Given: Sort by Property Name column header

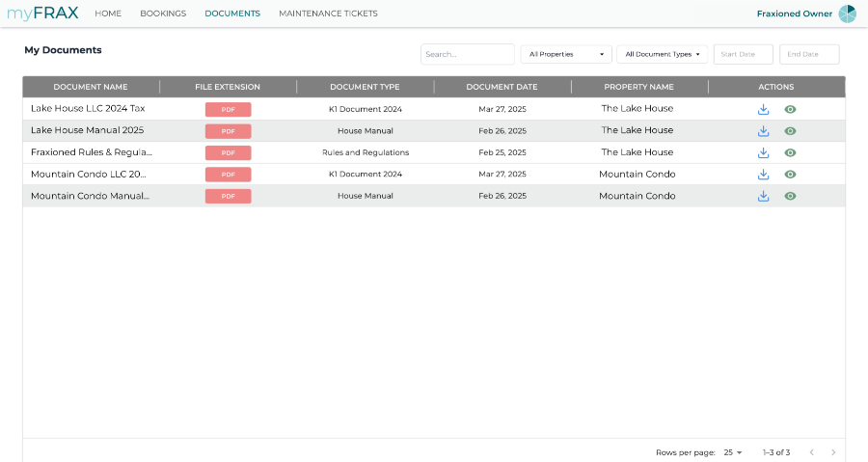Looking at the screenshot, I should coord(638,87).
